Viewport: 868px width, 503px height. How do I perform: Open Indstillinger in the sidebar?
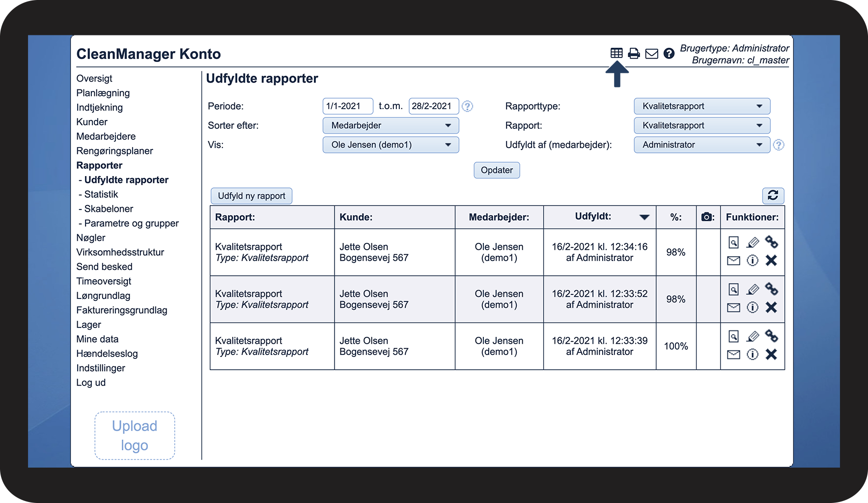101,368
